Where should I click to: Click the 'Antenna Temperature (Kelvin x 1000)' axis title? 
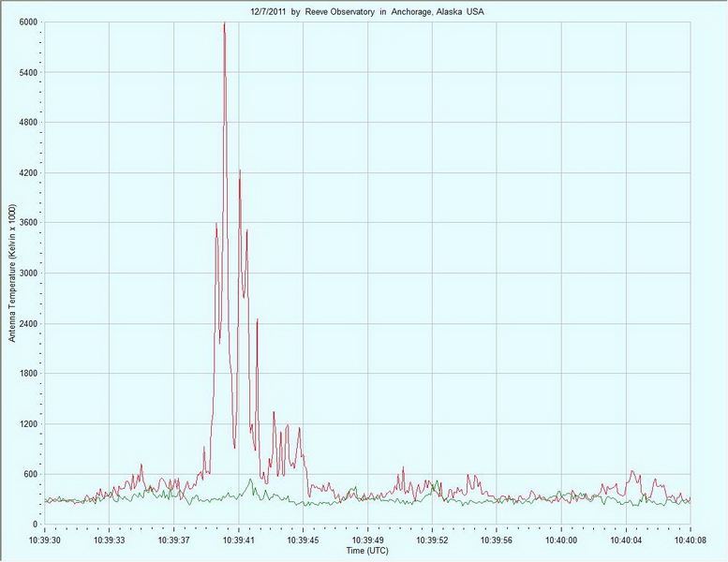coord(12,273)
